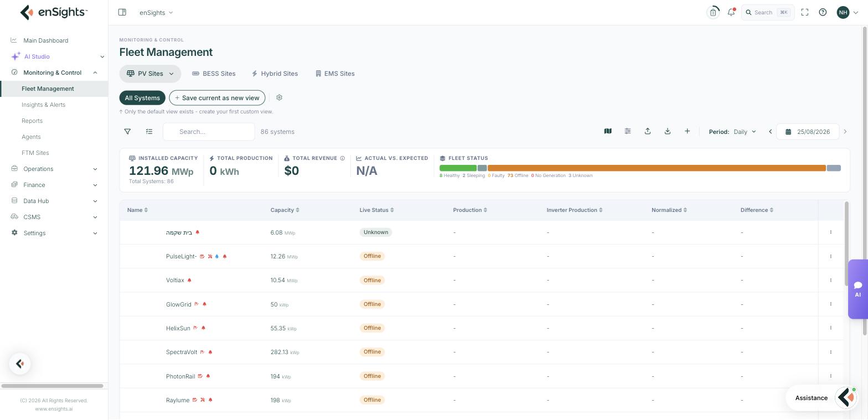Switch to Hybrid Sites tab
Screen dimensions: 868x420
pyautogui.click(x=275, y=74)
